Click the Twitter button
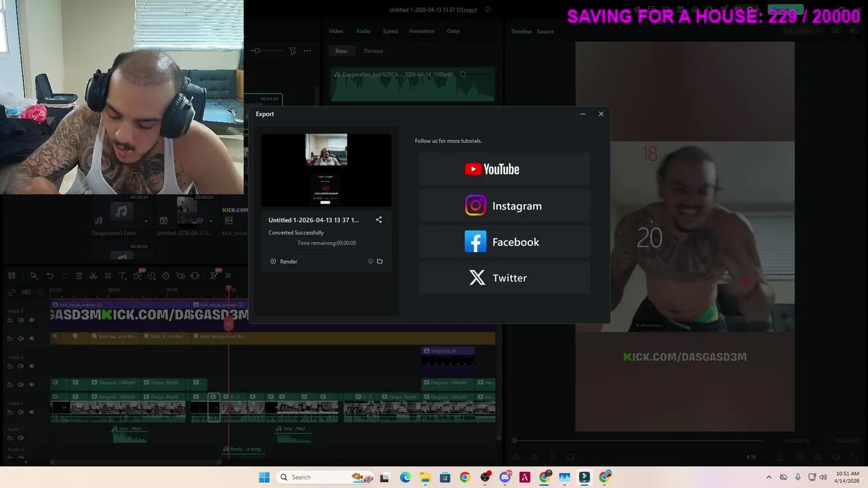Image resolution: width=868 pixels, height=488 pixels. (x=504, y=278)
